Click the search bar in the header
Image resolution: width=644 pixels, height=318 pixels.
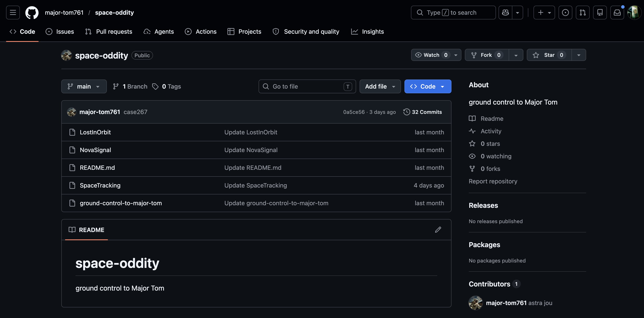point(453,13)
